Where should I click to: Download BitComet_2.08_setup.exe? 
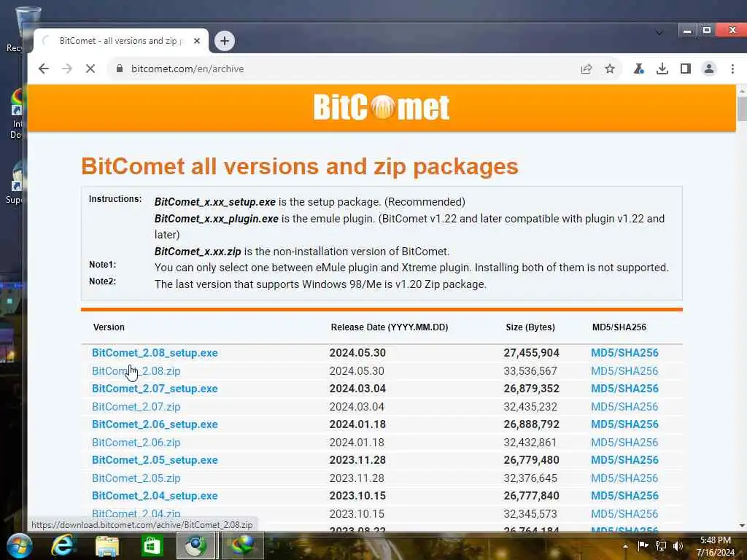155,353
